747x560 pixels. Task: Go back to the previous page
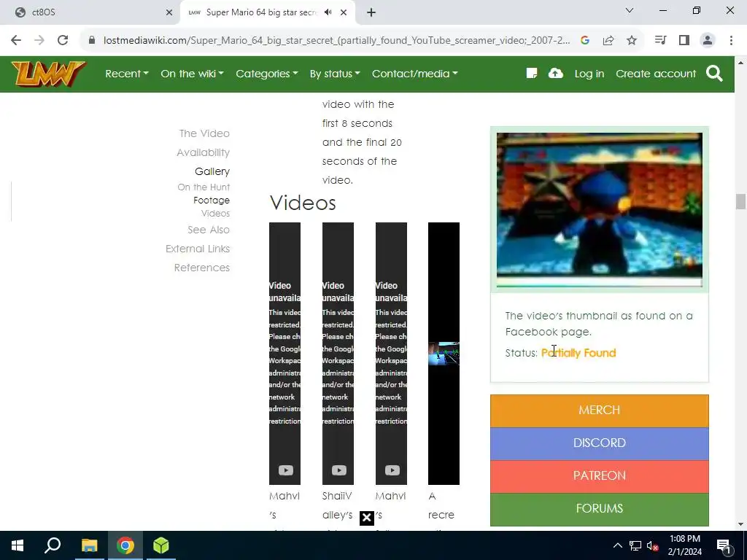click(16, 41)
